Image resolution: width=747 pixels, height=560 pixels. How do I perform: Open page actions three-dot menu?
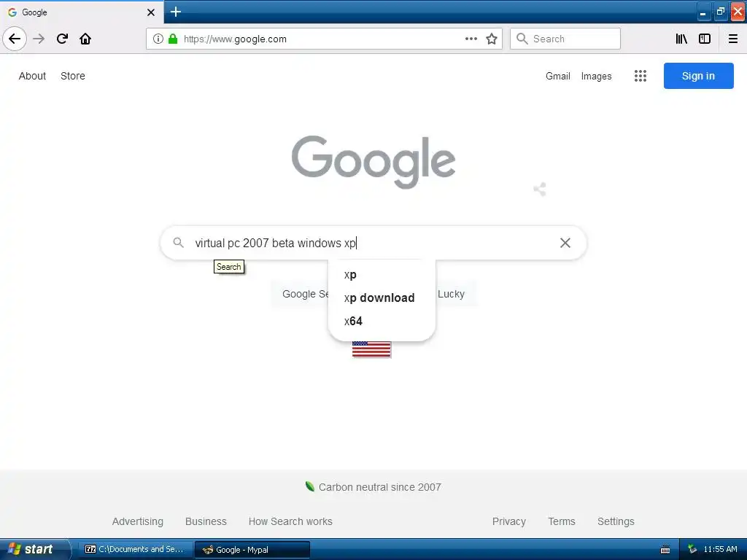tap(471, 39)
